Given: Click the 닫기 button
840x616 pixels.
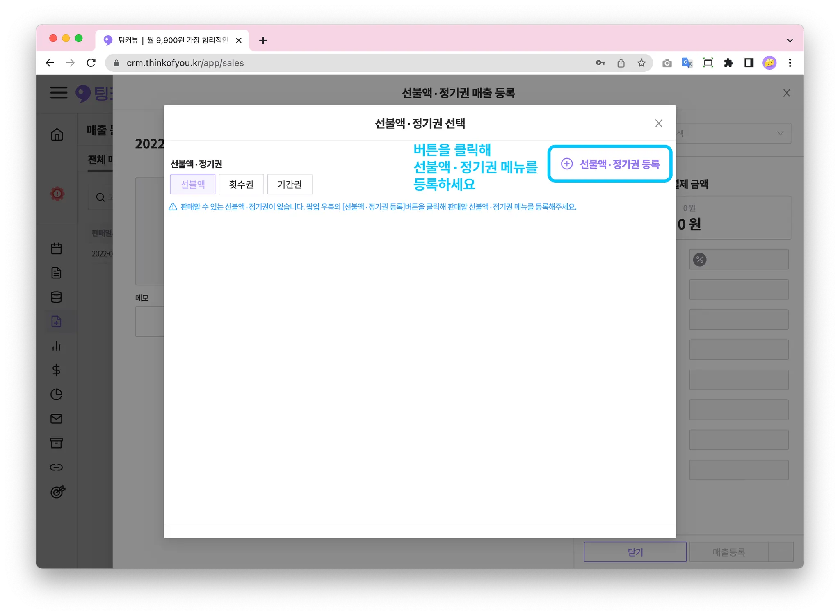Looking at the screenshot, I should 635,552.
